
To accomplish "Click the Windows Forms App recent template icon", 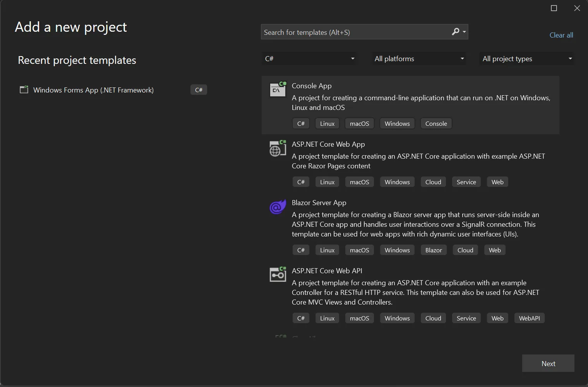I will click(24, 90).
